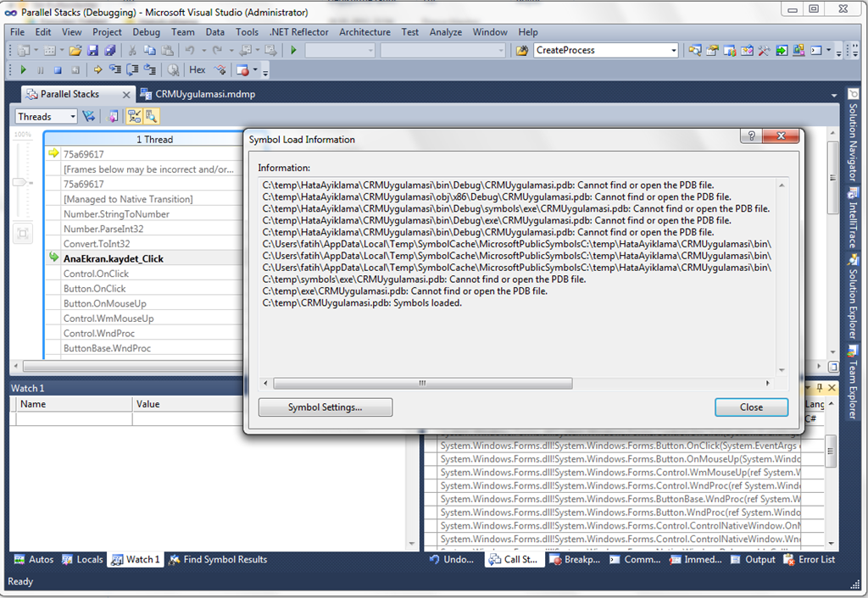Click the green Start Debugging arrow in the standard toolbar
Viewport: 868px width, 598px height.
tap(293, 50)
